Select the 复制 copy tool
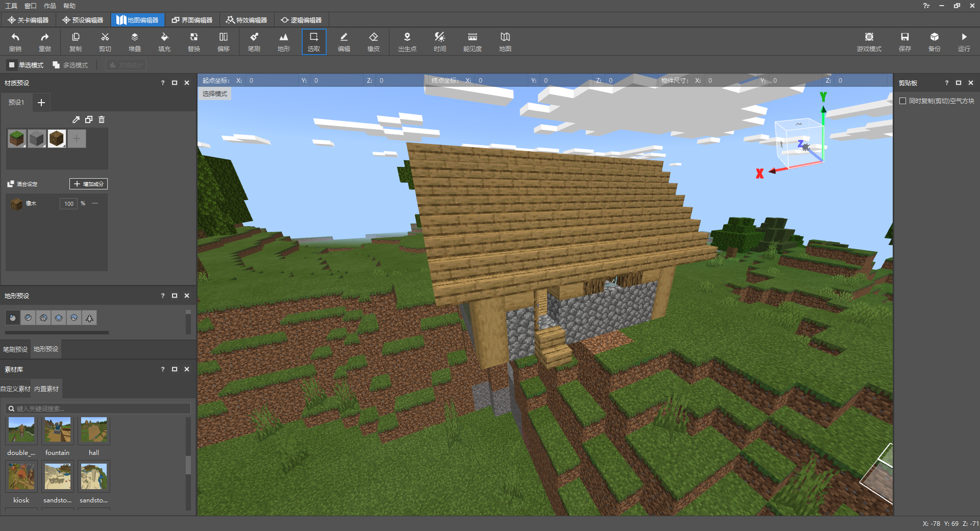The image size is (980, 531). coord(76,42)
